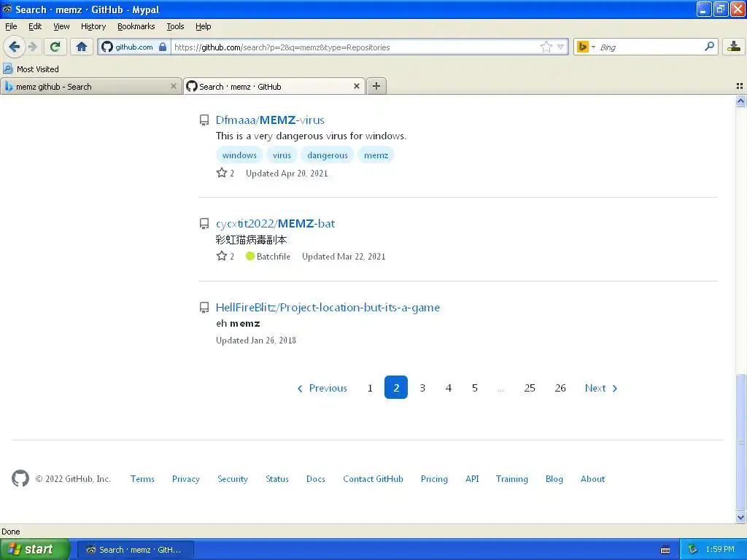Click the star icon under cycxtit2022/MEMZ-bat
747x560 pixels.
tap(222, 256)
